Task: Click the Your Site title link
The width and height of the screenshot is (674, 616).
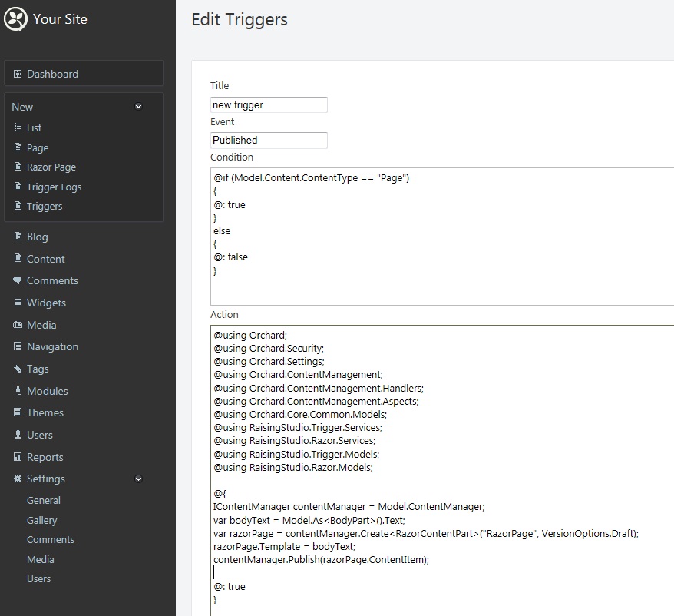Action: point(60,19)
